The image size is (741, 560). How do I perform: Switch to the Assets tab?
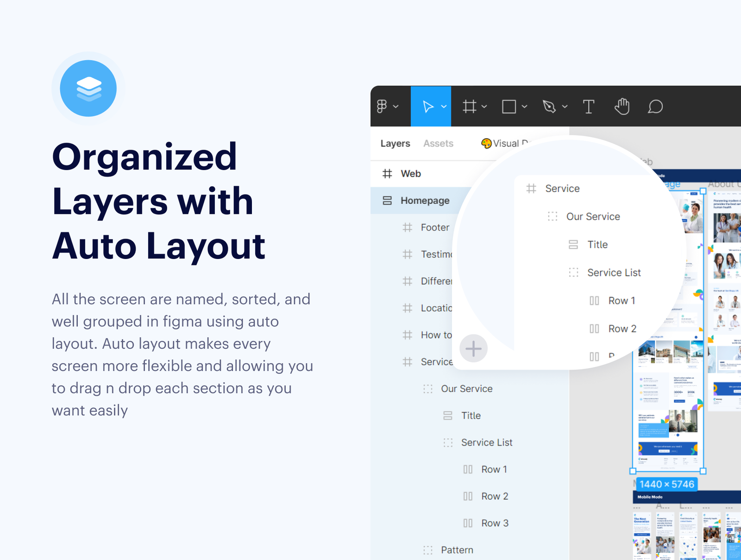pyautogui.click(x=438, y=144)
